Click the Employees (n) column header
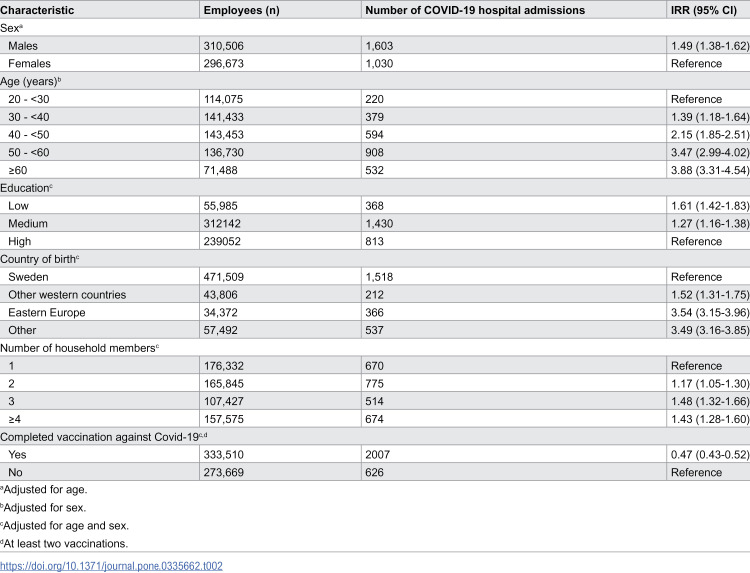This screenshot has width=750, height=573. tap(242, 10)
